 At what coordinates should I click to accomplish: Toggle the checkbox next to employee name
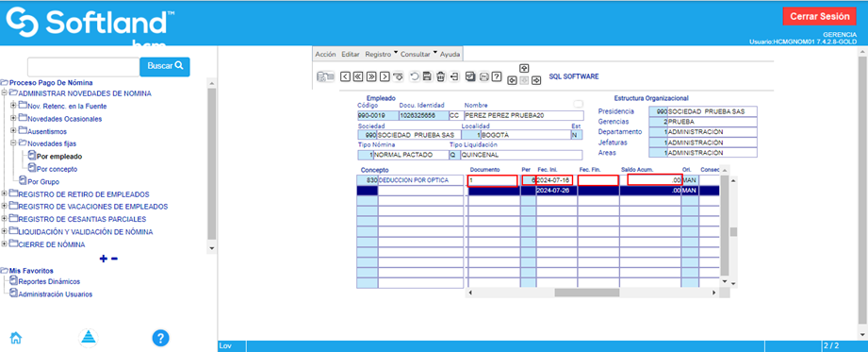click(x=579, y=104)
